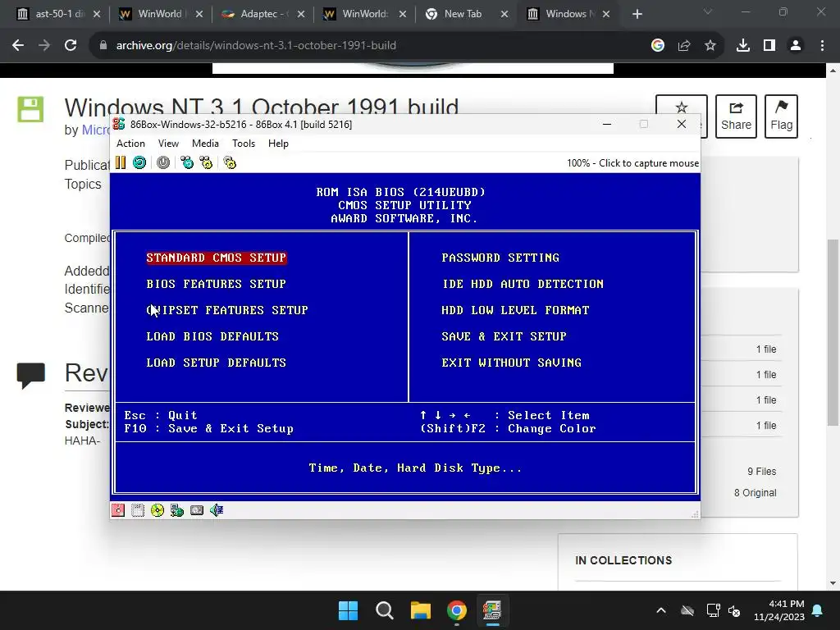The image size is (840, 630).
Task: Pause emulation in 86Box toolbar
Action: [x=121, y=162]
